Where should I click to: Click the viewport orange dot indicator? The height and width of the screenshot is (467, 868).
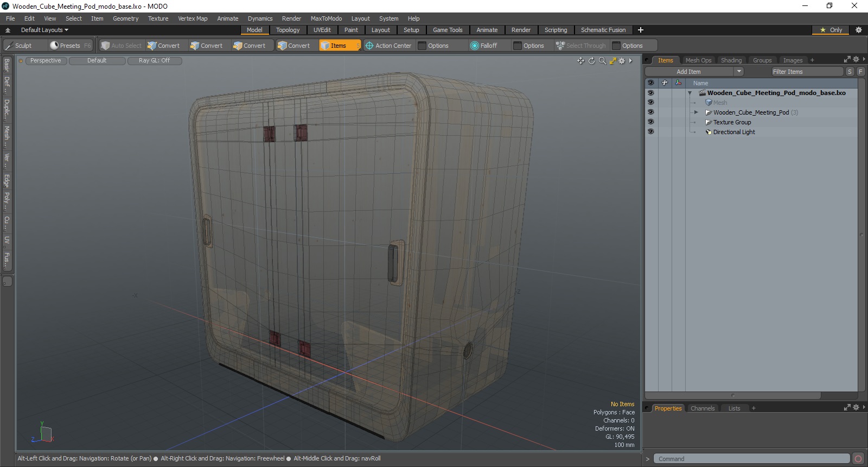(x=21, y=61)
